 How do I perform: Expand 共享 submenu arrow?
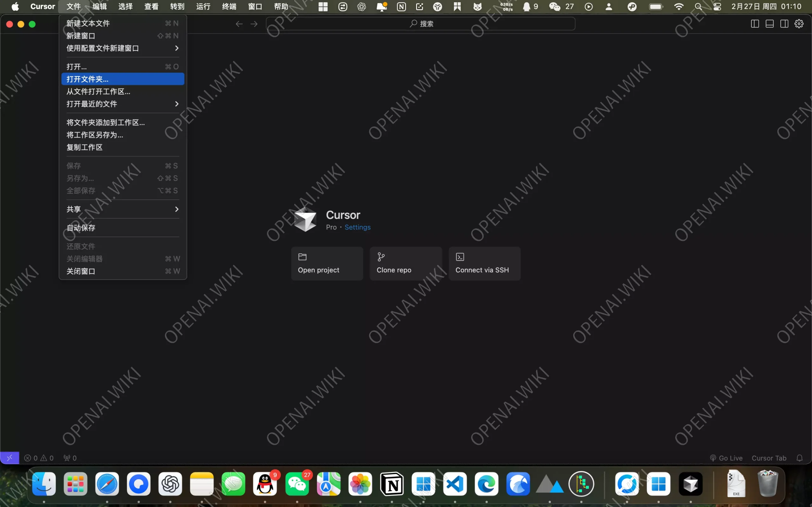177,209
